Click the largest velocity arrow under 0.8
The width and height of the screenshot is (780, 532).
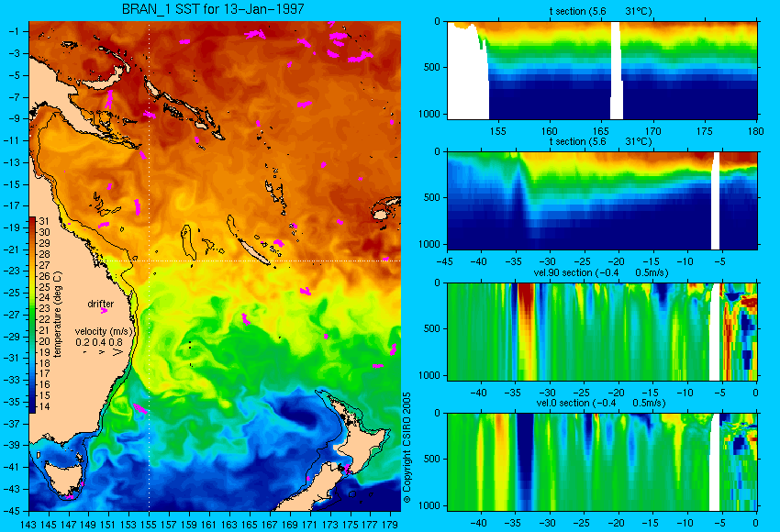point(117,352)
